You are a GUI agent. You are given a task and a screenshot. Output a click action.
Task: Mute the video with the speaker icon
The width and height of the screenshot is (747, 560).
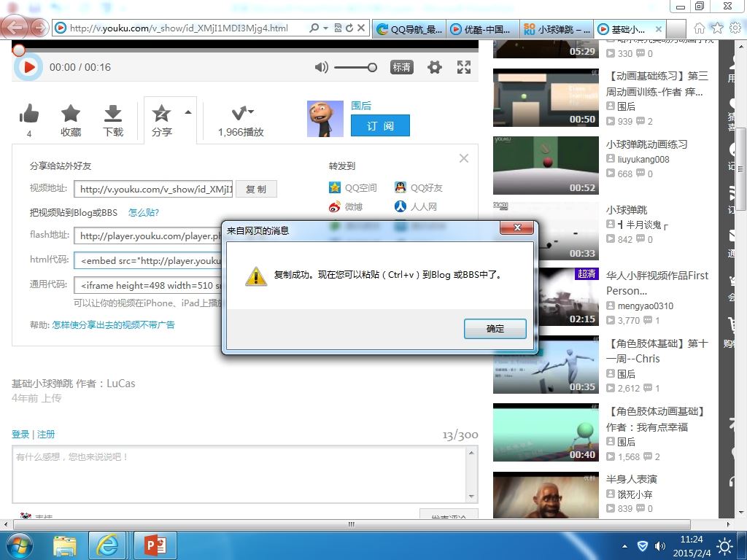(322, 67)
